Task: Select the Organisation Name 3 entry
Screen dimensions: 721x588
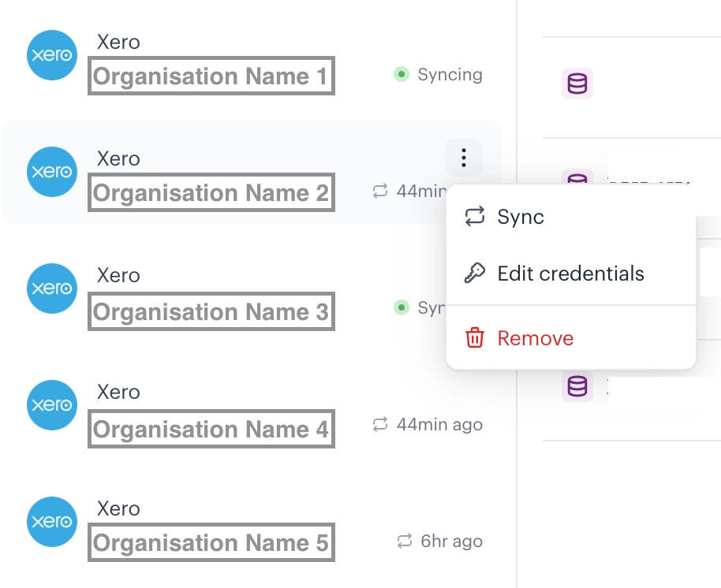Action: click(211, 311)
